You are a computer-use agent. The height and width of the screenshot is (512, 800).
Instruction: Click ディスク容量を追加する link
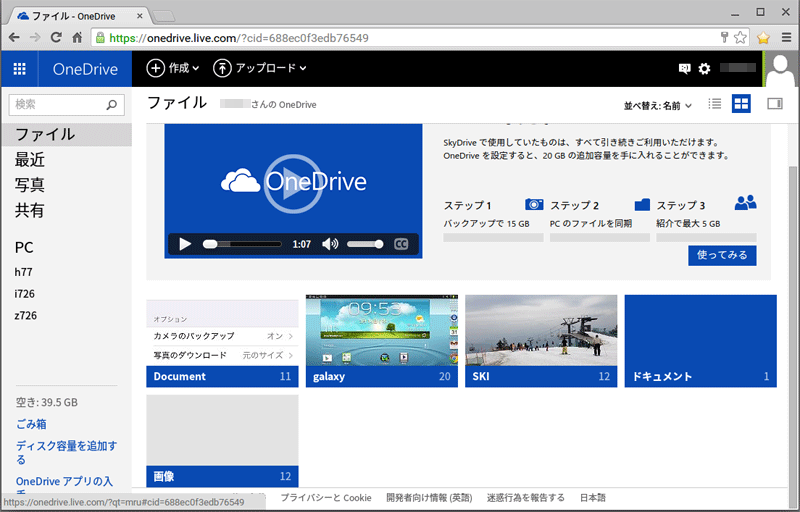click(x=66, y=452)
